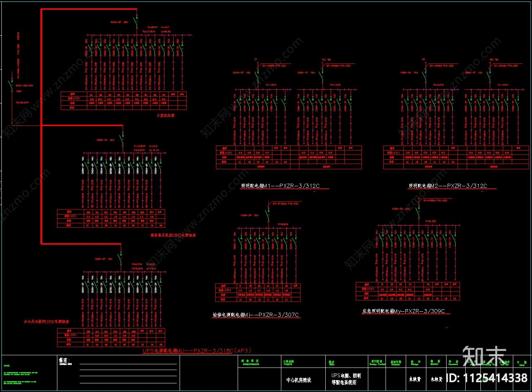Select the title 照明配电箱M2——PXZR-3/312C

tap(448, 186)
